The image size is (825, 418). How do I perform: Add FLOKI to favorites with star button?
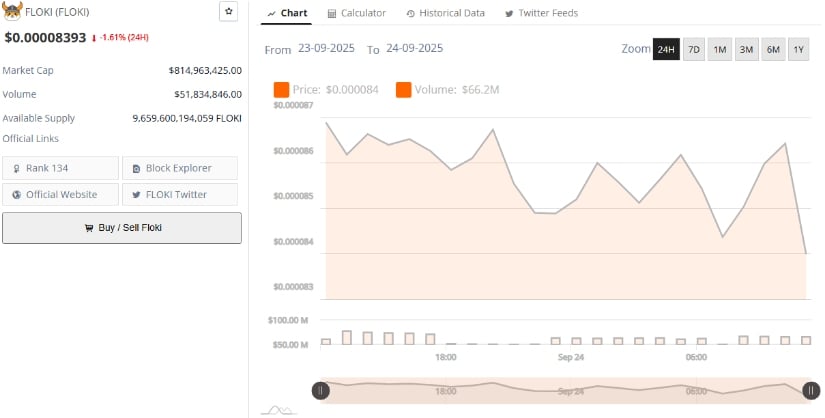coord(228,11)
